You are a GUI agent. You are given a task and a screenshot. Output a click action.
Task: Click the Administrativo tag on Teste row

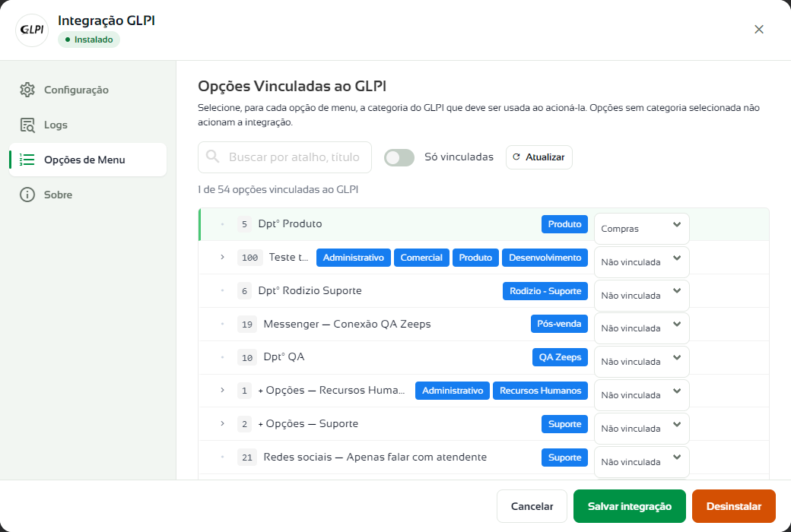point(353,258)
